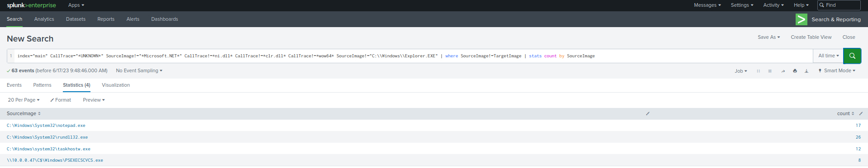Click the notepad.exe SourceImage value

(46, 126)
